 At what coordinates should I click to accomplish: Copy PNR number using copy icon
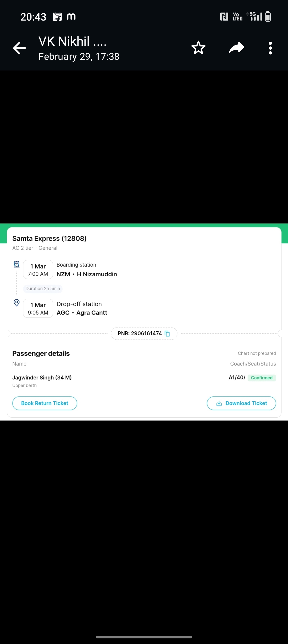pos(167,333)
